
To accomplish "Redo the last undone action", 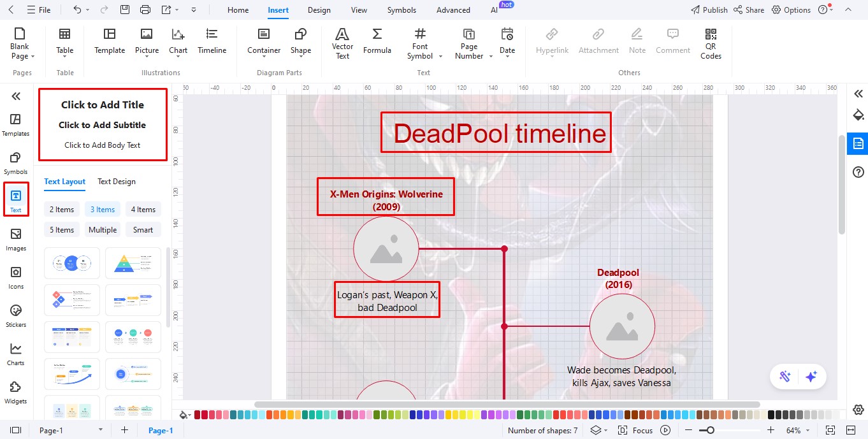I will click(105, 10).
